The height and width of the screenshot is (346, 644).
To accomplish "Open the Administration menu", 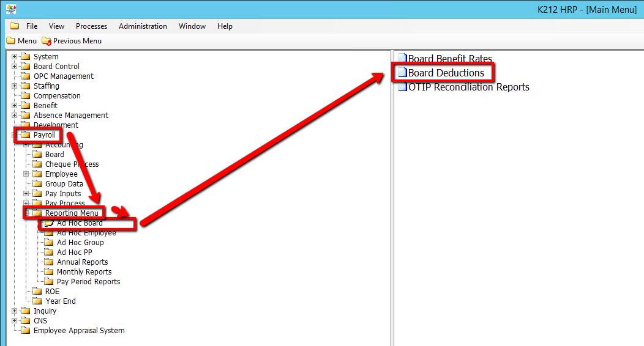I will pos(143,26).
